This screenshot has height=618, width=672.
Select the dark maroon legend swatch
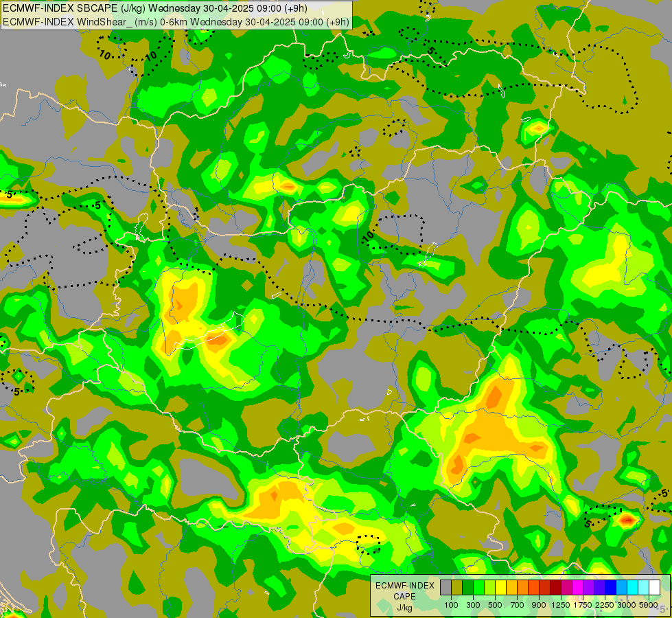[556, 588]
